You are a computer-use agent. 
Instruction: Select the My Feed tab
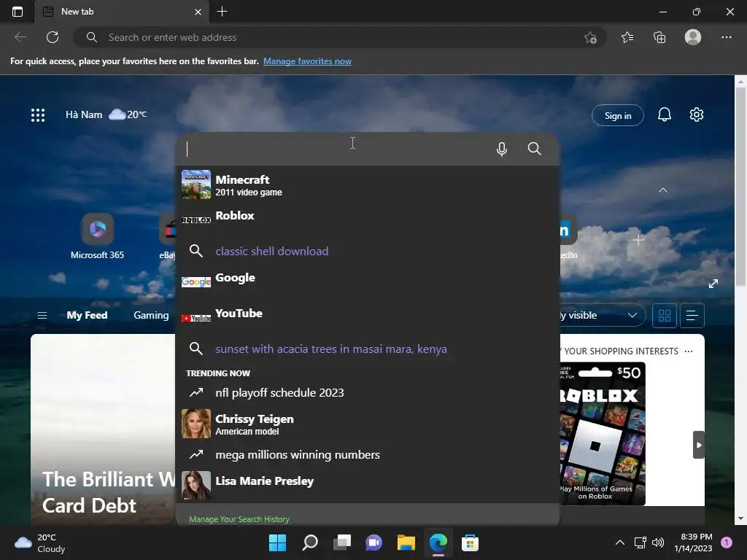[87, 315]
